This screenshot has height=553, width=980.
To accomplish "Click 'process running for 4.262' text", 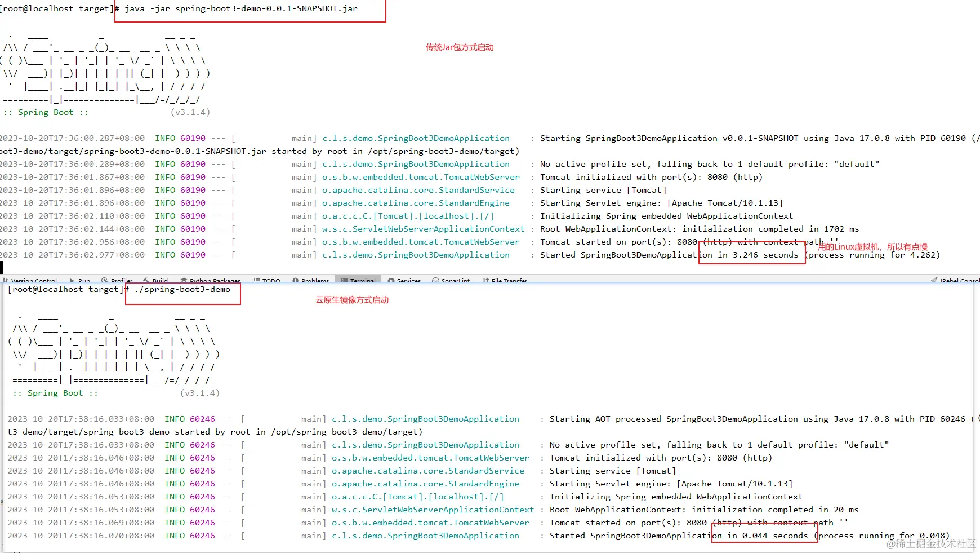I will click(872, 255).
